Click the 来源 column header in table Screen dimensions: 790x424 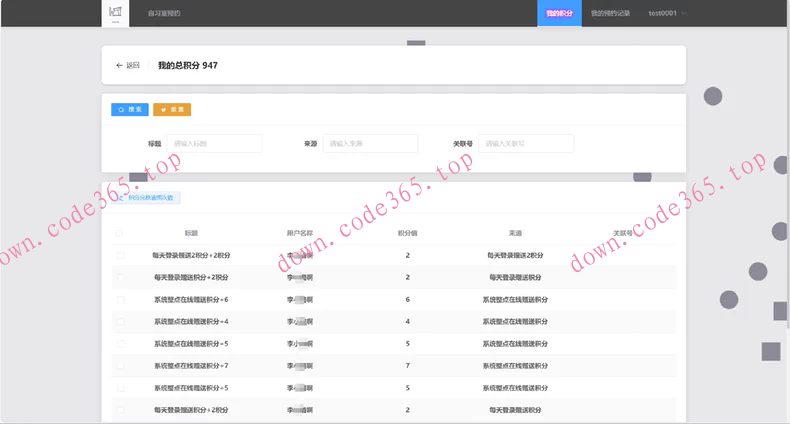click(515, 233)
